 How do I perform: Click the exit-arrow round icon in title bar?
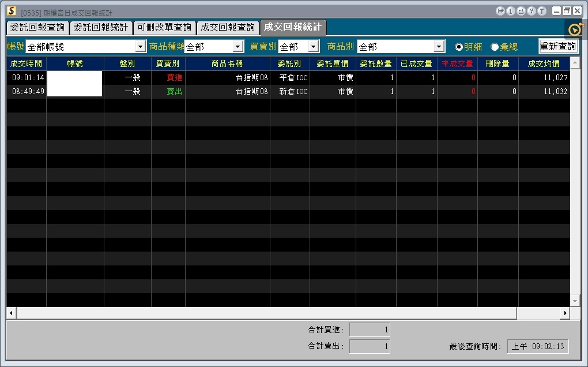pyautogui.click(x=500, y=11)
